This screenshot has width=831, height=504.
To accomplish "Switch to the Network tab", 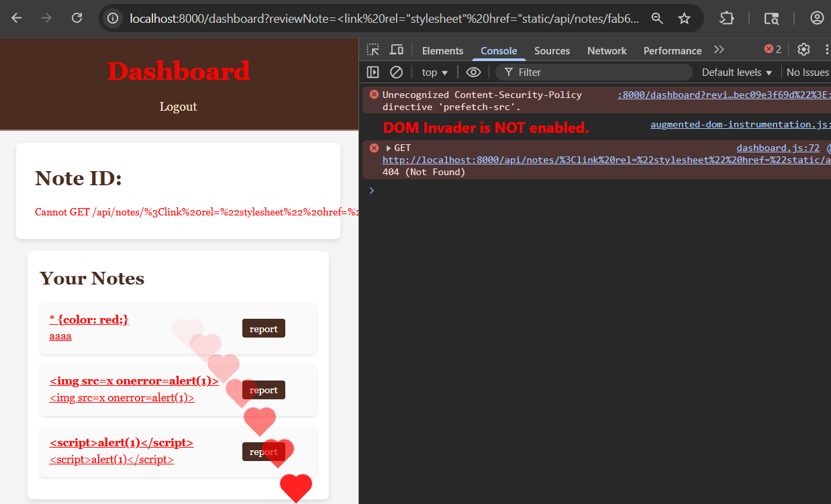I will (606, 50).
